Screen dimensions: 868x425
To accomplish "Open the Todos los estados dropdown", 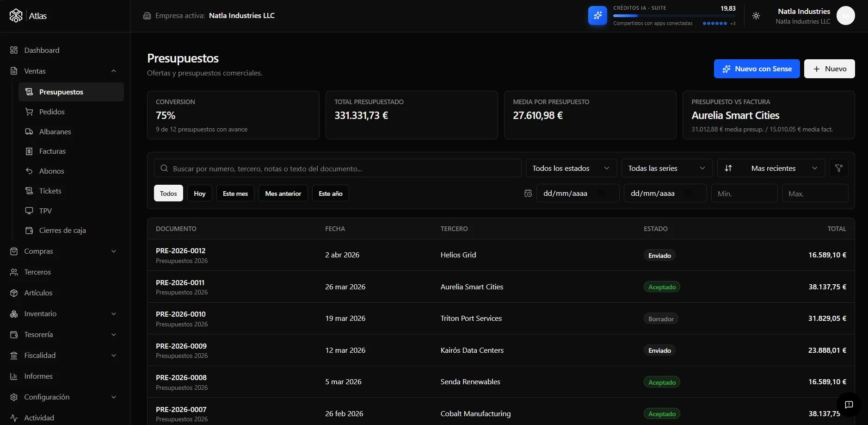I will coord(571,168).
